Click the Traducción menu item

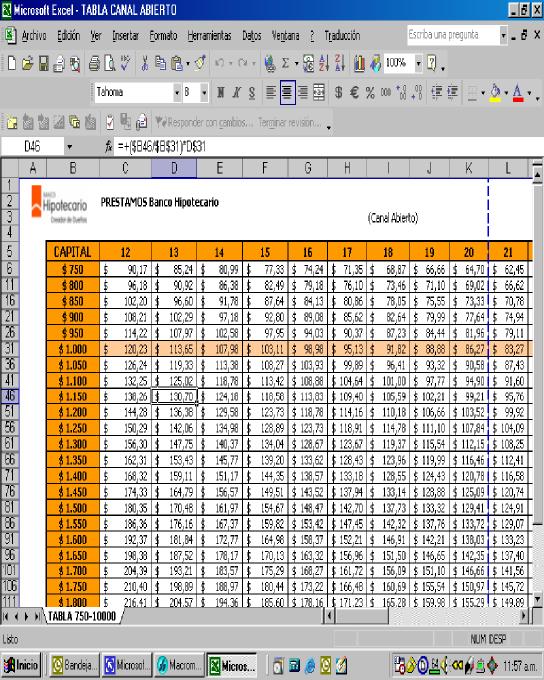(x=342, y=36)
